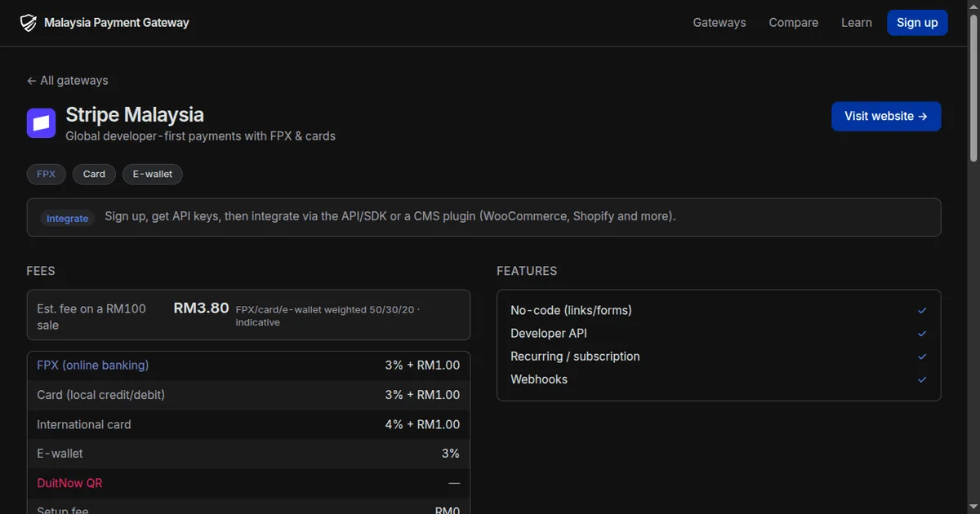Click the FEATURES section heading
Viewport: 980px width, 514px height.
pos(527,271)
